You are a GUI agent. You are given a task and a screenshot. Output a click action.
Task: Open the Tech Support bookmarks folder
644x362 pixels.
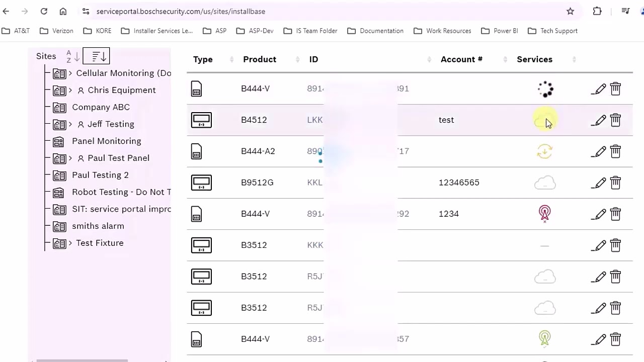552,31
